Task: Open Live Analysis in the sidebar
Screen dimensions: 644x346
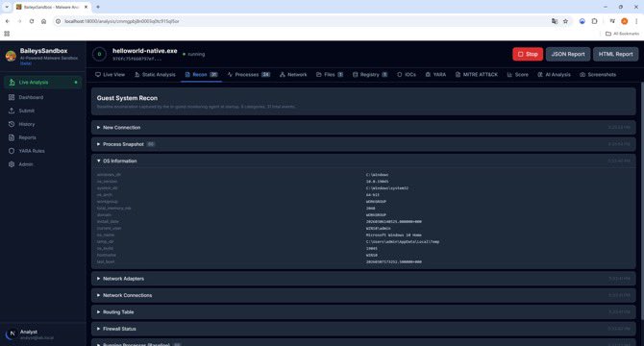Action: pyautogui.click(x=42, y=82)
